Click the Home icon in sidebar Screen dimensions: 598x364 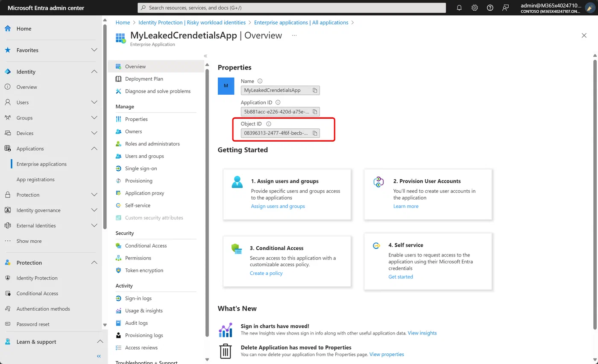click(8, 29)
